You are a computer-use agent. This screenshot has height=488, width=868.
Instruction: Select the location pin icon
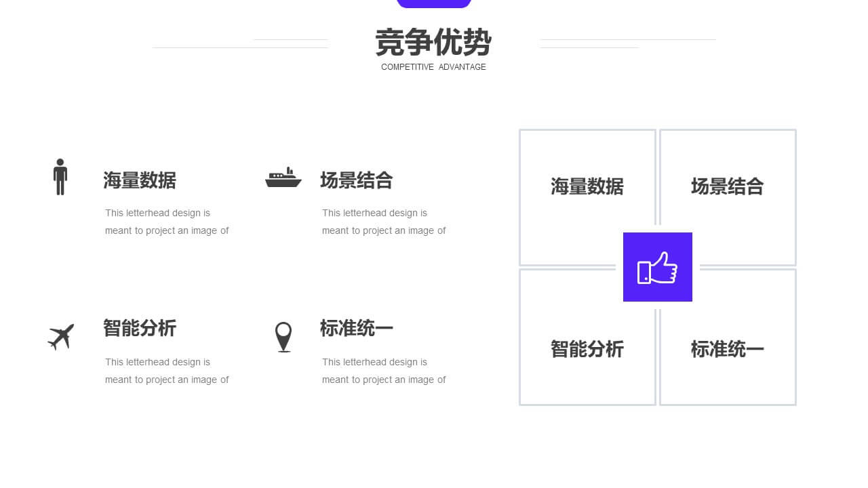(283, 336)
